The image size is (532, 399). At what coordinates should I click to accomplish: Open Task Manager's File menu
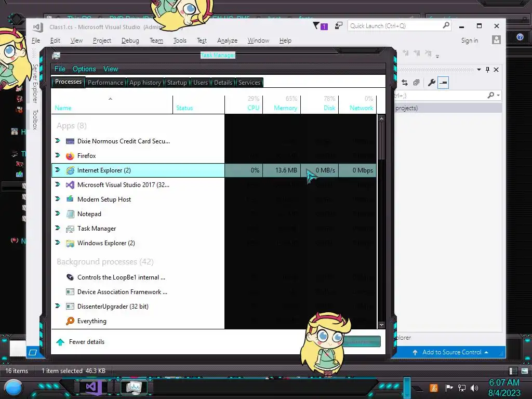click(60, 69)
